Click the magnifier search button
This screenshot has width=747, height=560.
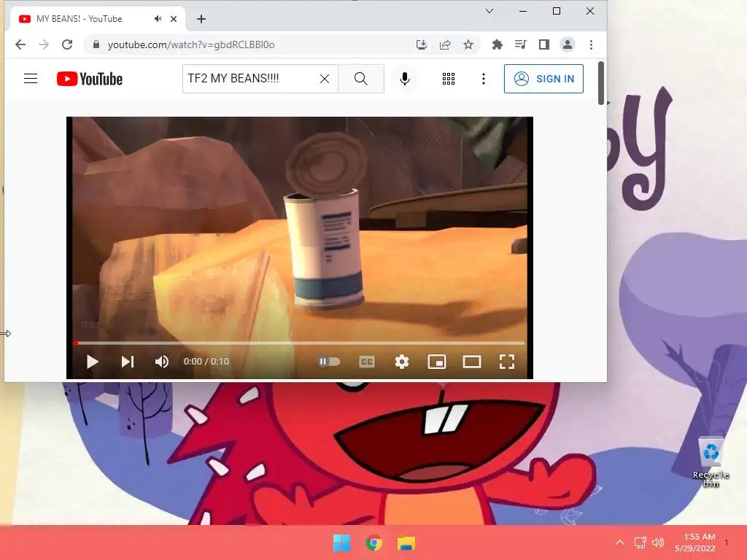point(361,79)
